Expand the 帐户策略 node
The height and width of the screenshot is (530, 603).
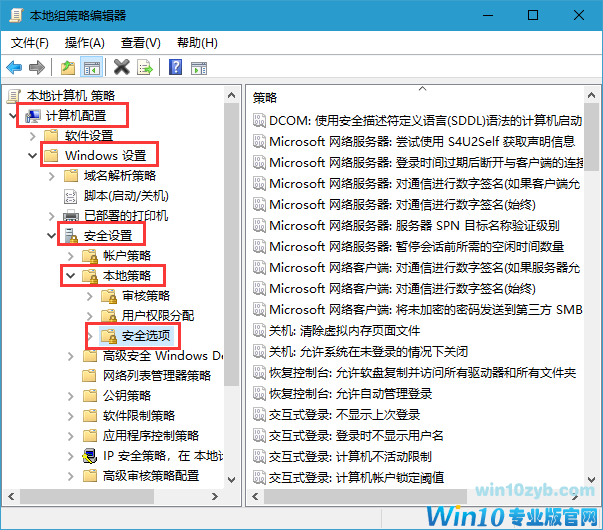[70, 256]
